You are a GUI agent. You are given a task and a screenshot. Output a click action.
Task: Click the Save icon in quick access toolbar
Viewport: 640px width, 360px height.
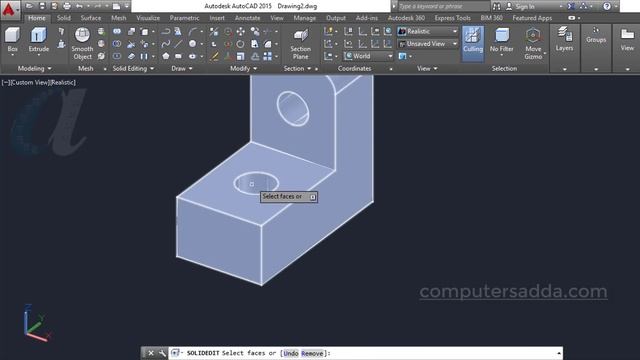(x=42, y=6)
